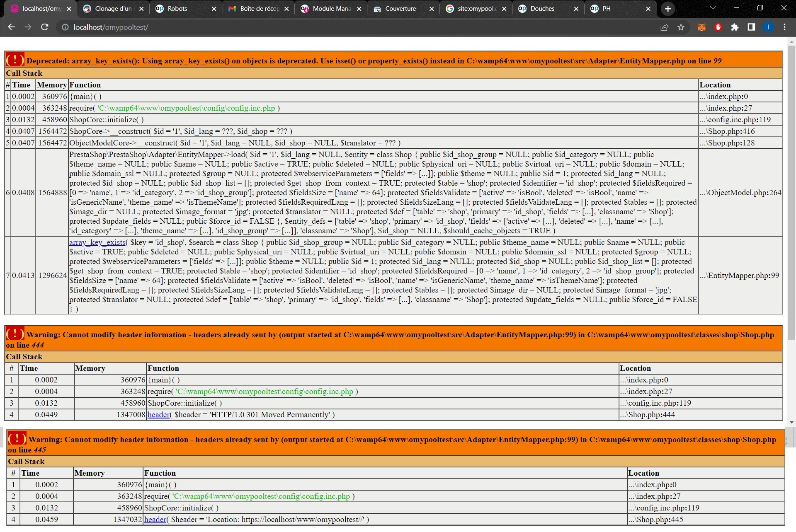Screen dimensions: 796x532
Task: Open header link for 301 Moved Permanently
Action: (x=158, y=415)
